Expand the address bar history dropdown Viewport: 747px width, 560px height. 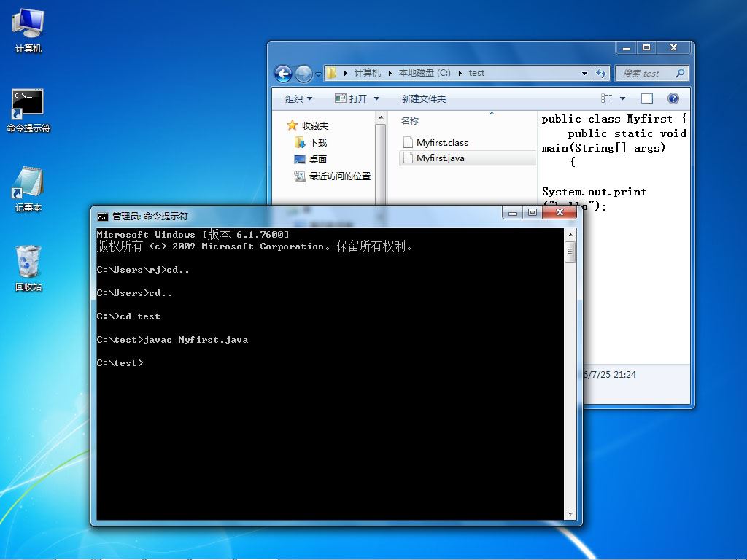[x=584, y=74]
